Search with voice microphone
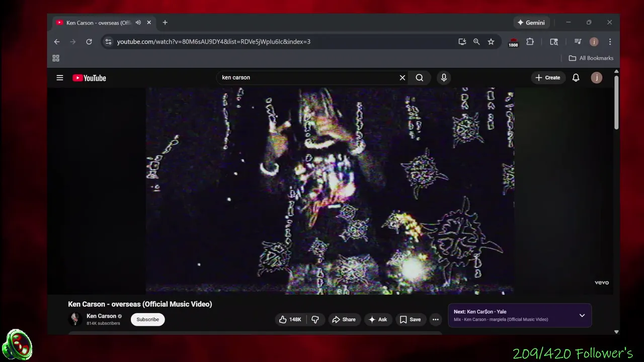The image size is (644, 362). tap(444, 77)
